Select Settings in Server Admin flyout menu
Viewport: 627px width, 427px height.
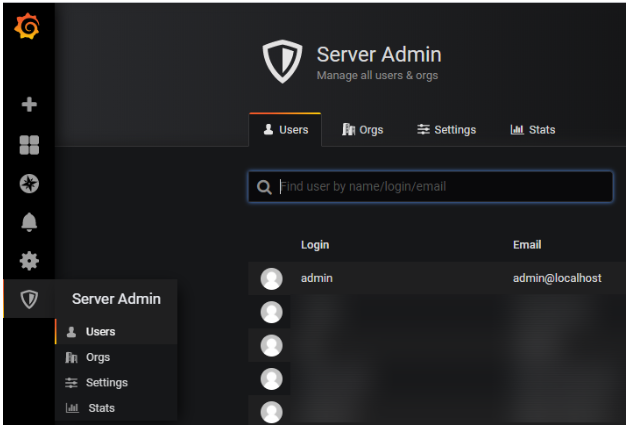click(116, 383)
